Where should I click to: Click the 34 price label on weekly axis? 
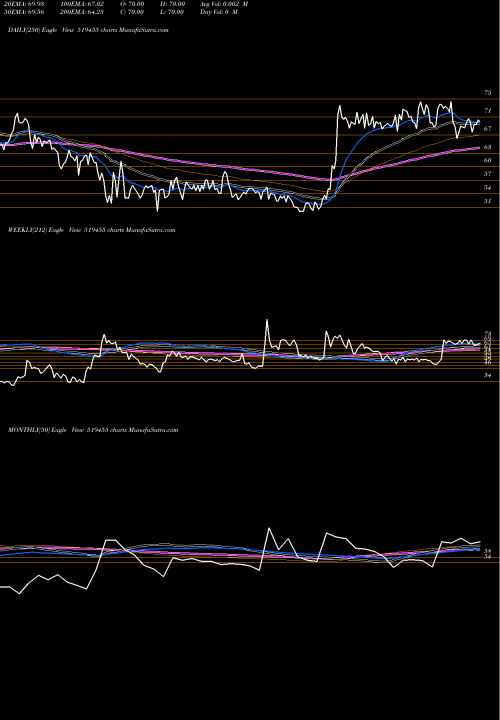[488, 376]
